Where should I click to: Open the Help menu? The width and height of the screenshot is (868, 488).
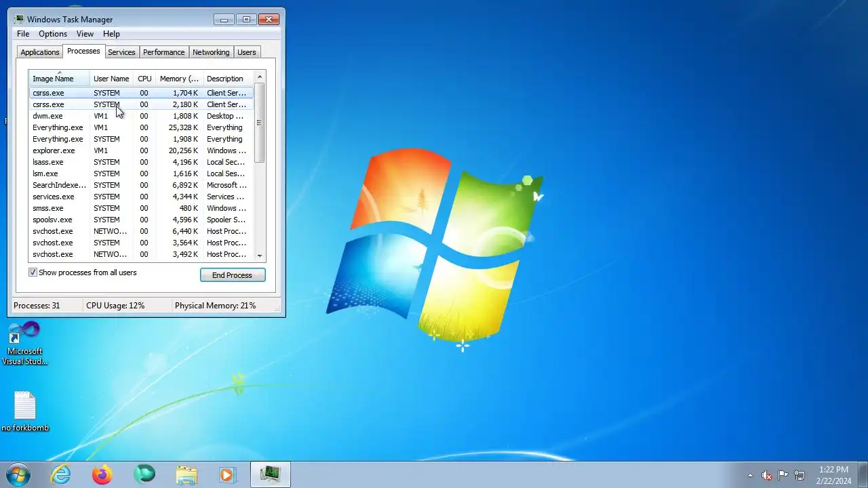click(x=111, y=34)
